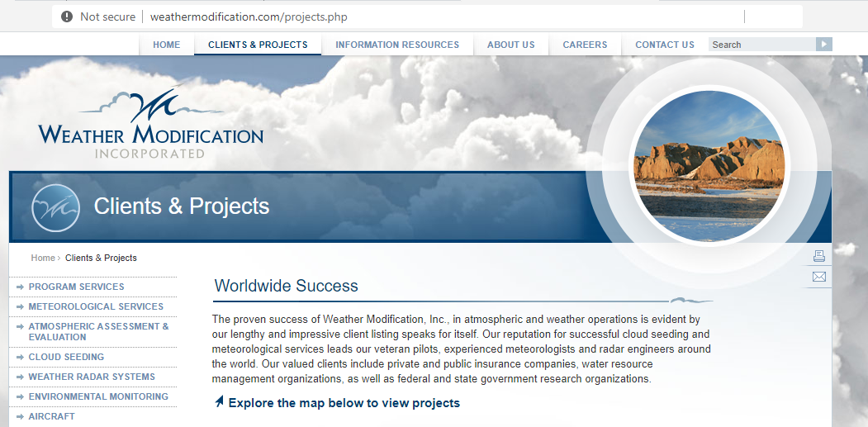Viewport: 868px width, 427px height.
Task: Open the ENVIRONMENTAL MONITORING sidebar link
Action: click(98, 396)
